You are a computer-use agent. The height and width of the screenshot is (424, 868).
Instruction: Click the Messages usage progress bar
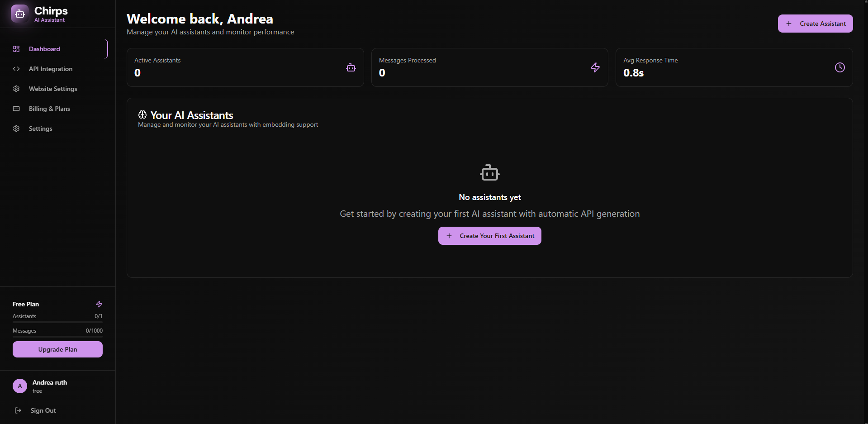[57, 337]
